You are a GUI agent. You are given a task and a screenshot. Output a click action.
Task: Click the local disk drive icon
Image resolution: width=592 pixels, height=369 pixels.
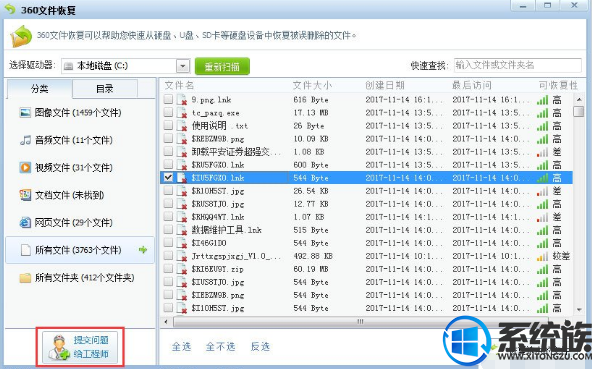tap(68, 66)
